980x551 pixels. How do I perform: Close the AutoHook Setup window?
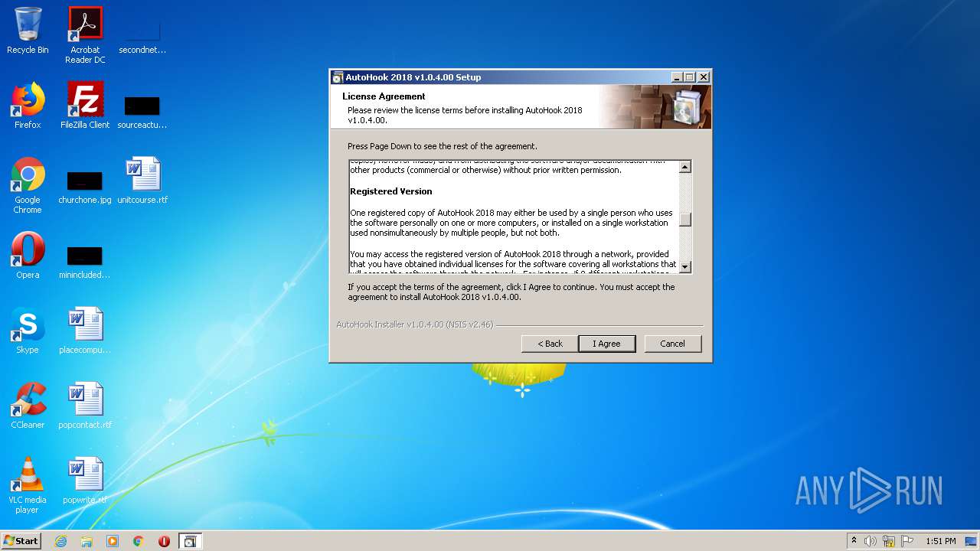[x=704, y=77]
